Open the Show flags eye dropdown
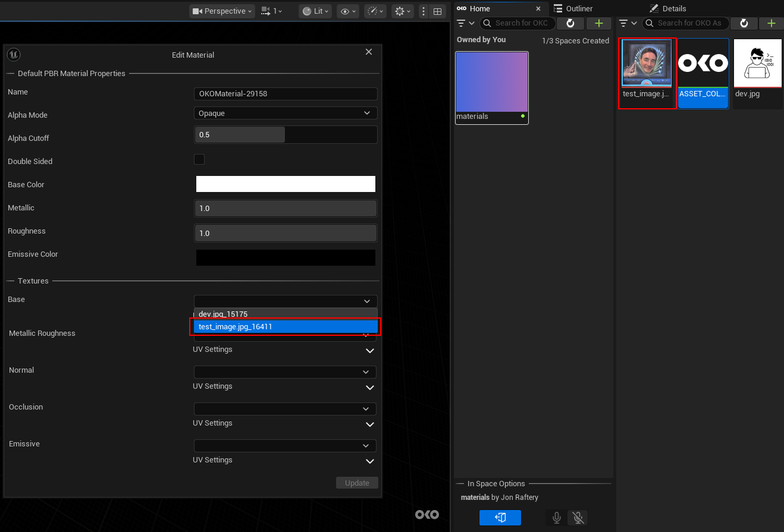The height and width of the screenshot is (532, 784). click(348, 11)
